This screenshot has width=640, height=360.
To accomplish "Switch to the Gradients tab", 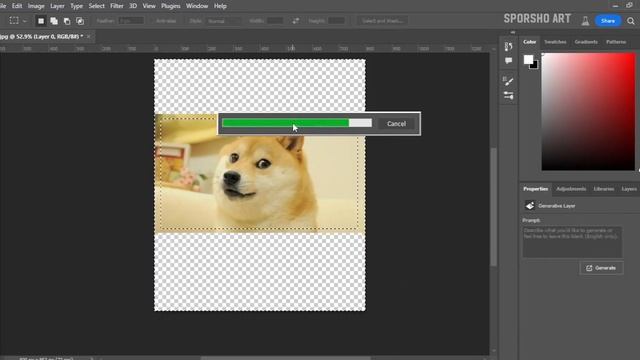I will (x=586, y=42).
